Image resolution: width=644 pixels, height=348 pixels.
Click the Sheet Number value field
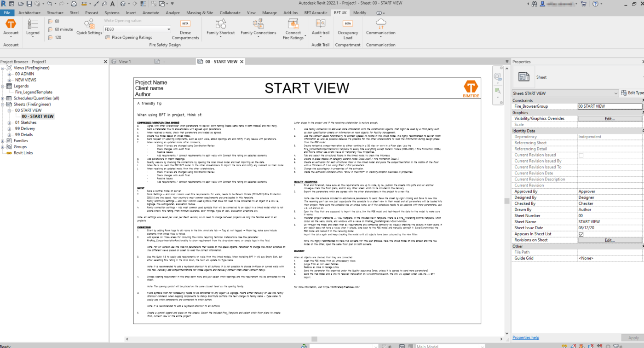coord(610,215)
